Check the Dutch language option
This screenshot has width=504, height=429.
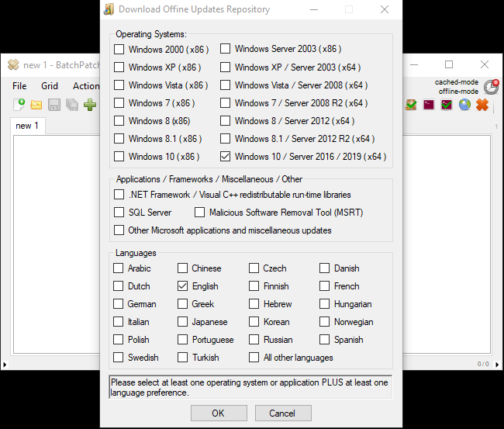tap(119, 286)
